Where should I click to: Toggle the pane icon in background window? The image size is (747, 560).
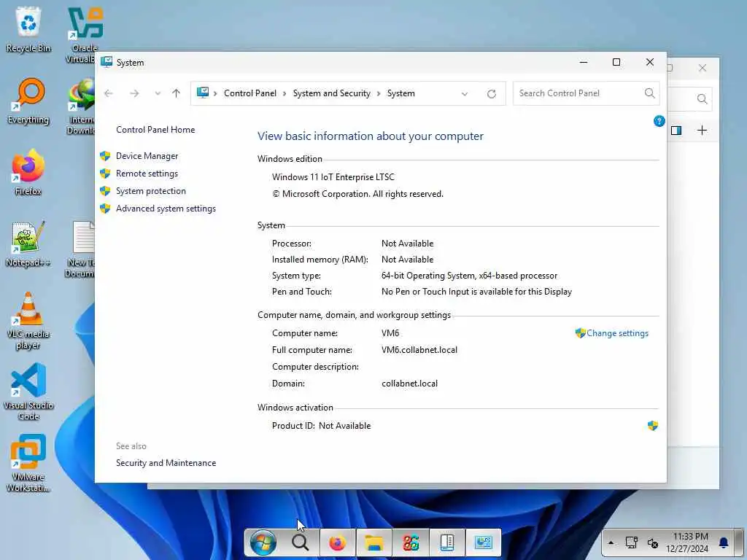(x=676, y=131)
